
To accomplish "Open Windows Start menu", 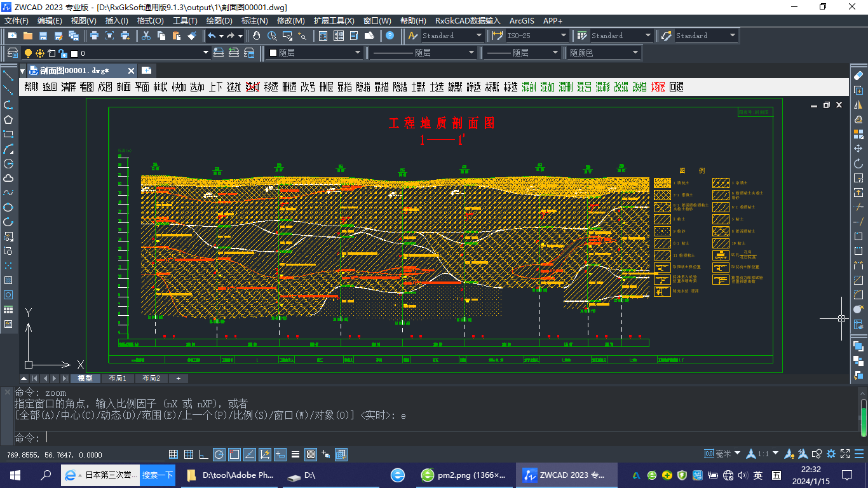I will (15, 475).
